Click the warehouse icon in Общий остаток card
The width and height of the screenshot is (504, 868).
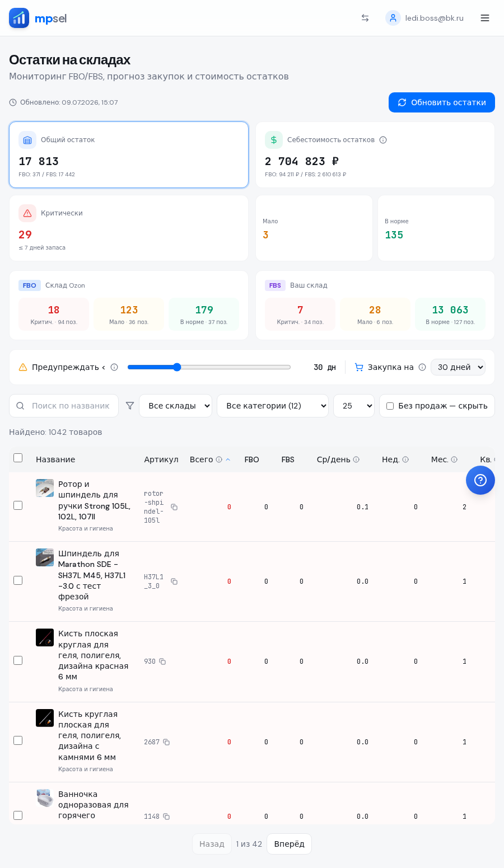27,140
